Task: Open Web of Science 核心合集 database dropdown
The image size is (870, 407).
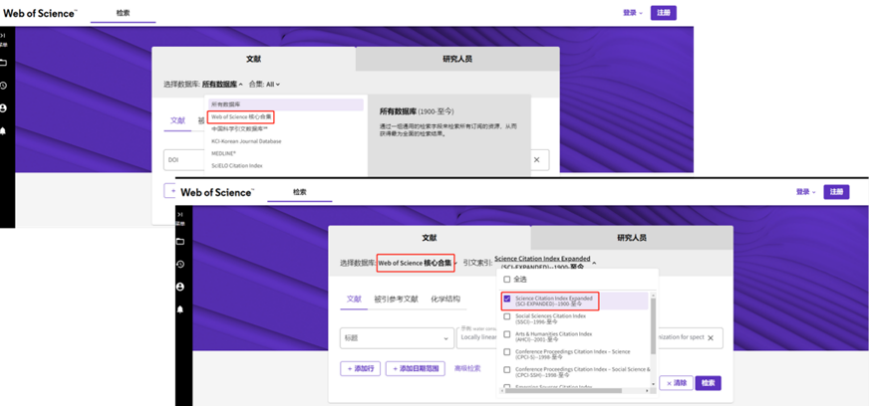Action: pyautogui.click(x=417, y=263)
